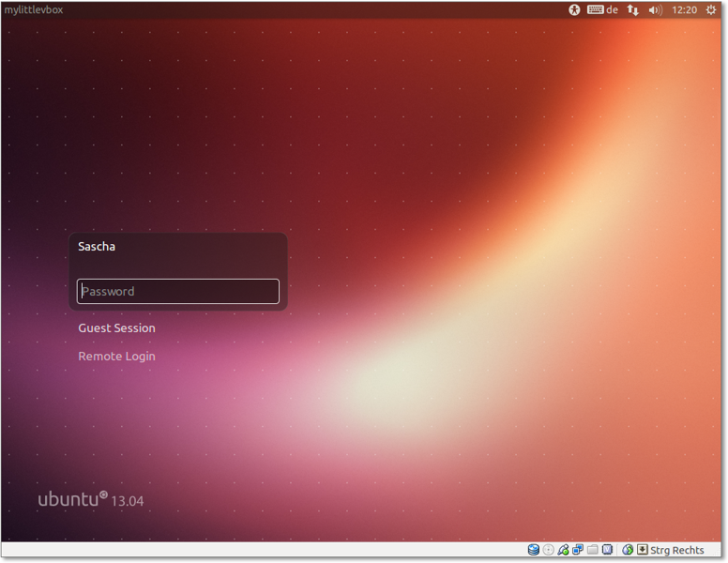Open the power/session gear menu

(711, 9)
